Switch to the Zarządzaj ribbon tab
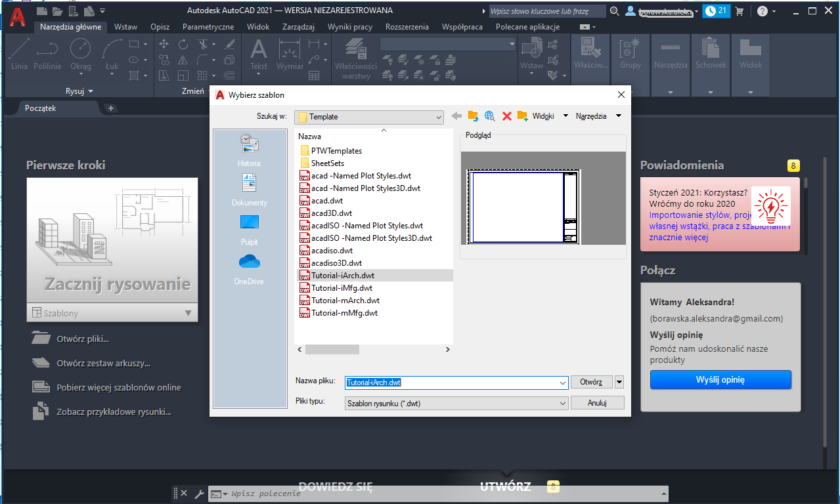The image size is (840, 504). click(x=299, y=27)
